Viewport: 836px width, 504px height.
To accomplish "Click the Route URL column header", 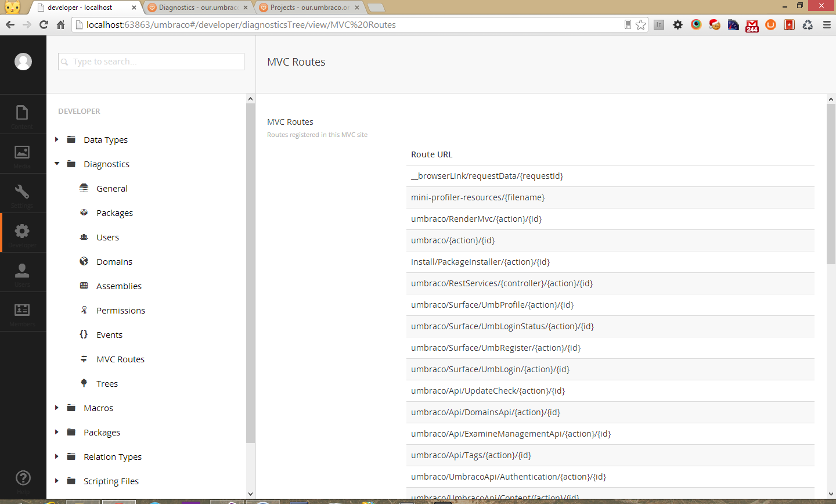I will [431, 154].
